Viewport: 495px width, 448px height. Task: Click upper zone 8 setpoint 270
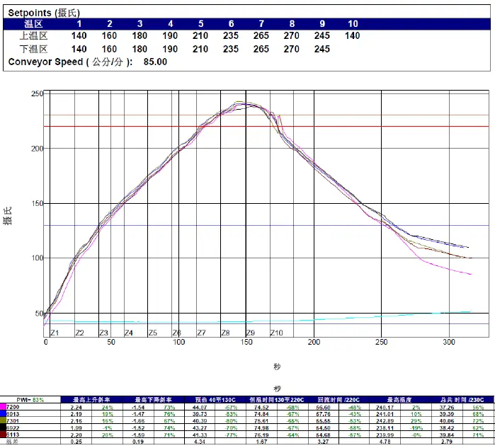click(291, 35)
